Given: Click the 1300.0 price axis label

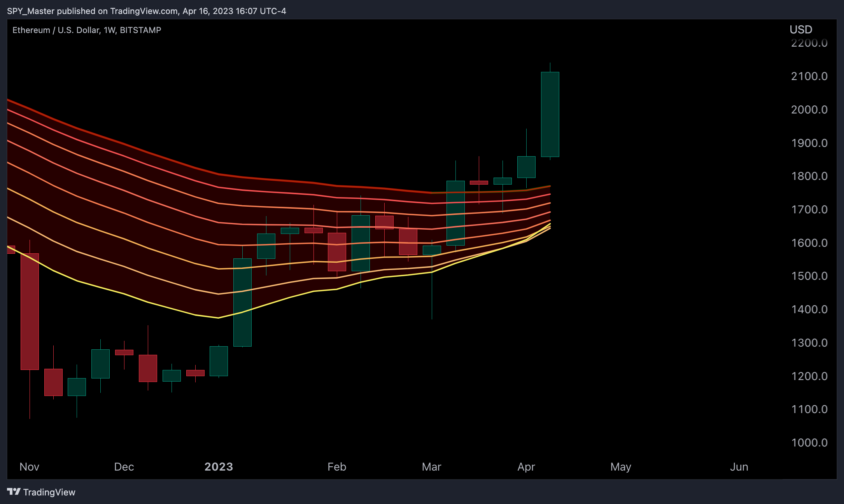Looking at the screenshot, I should tap(809, 343).
